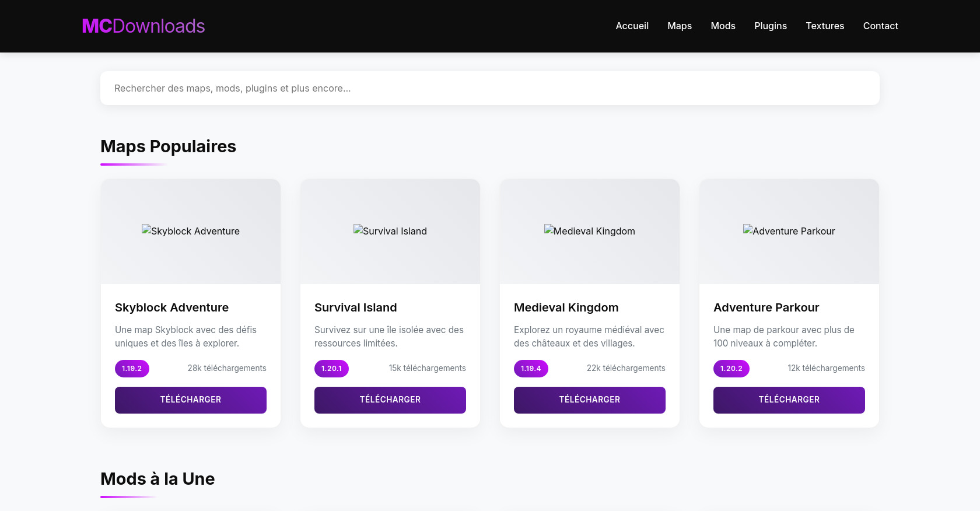Viewport: 980px width, 511px height.
Task: Navigate to the Plugins page
Action: pos(770,26)
